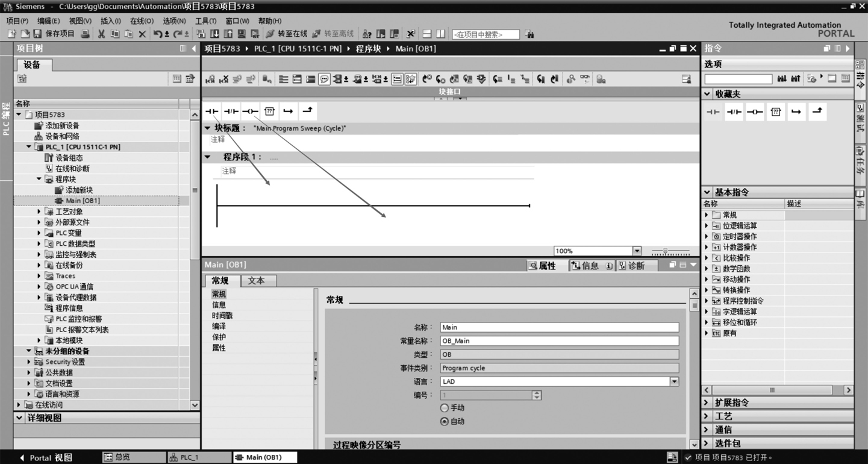Click the Undo arrow in main toolbar

point(158,34)
